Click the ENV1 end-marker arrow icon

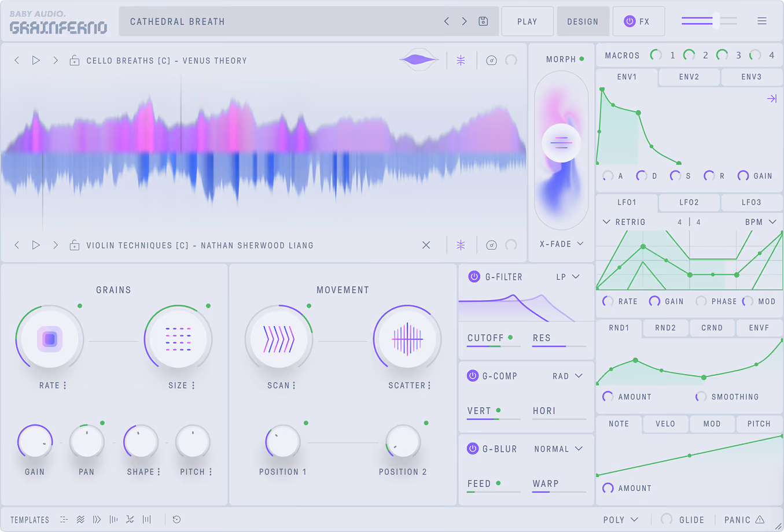coord(772,99)
